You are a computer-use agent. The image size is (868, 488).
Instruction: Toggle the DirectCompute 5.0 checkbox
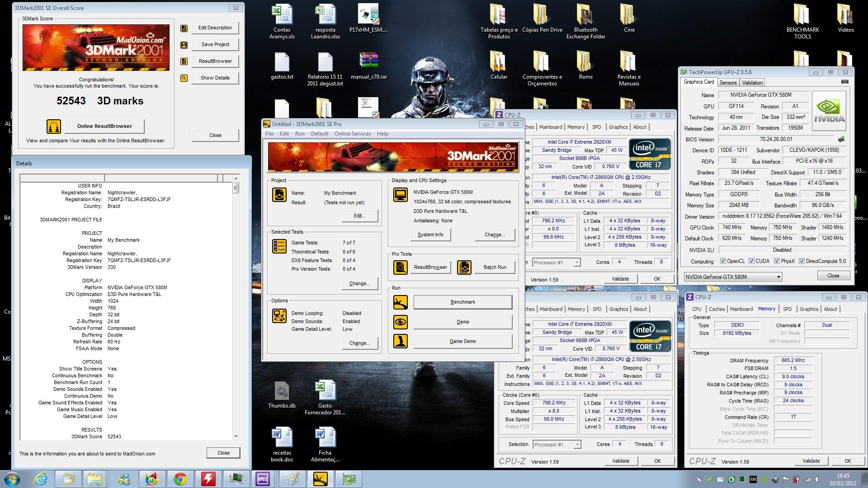tap(802, 261)
